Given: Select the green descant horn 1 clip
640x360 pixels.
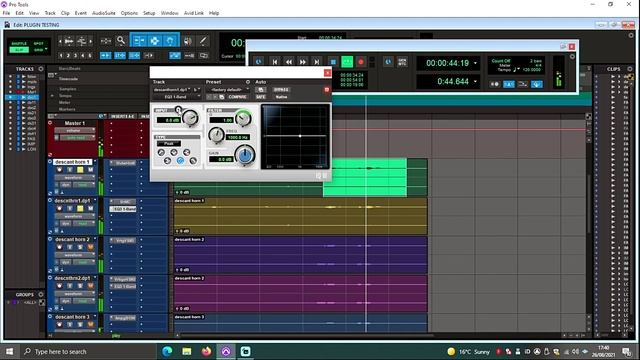Looking at the screenshot, I should tap(365, 178).
